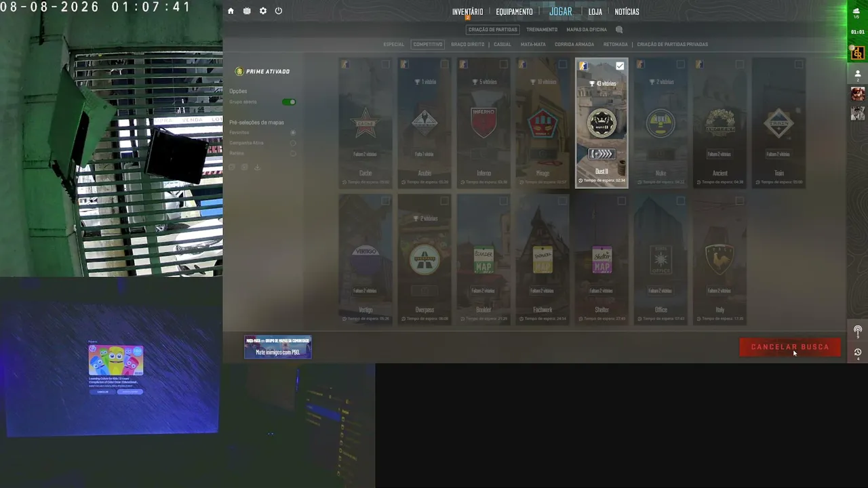Viewport: 868px width, 488px height.
Task: Switch to the Treinamento sub-tab
Action: [542, 30]
